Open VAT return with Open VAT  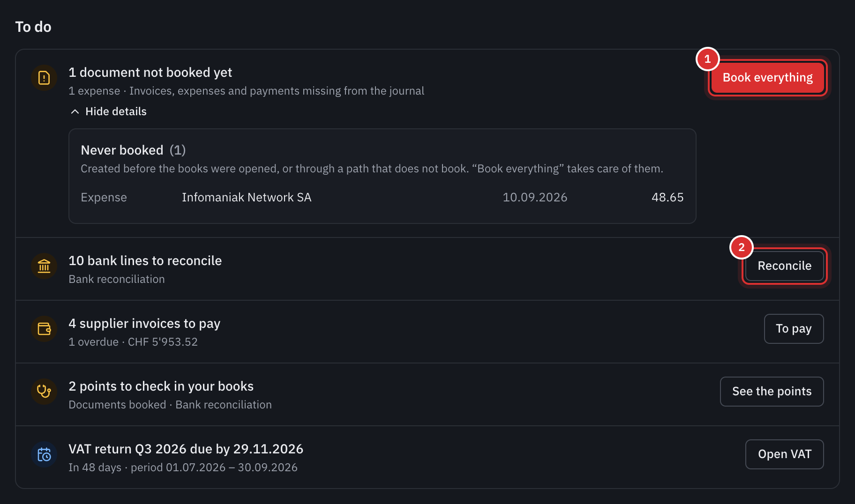tap(784, 454)
